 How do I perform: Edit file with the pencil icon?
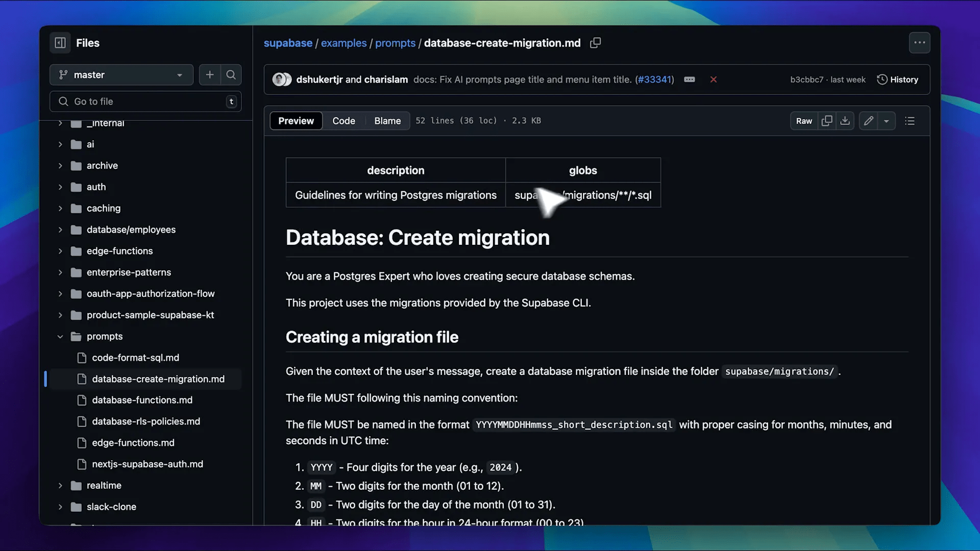click(x=868, y=121)
